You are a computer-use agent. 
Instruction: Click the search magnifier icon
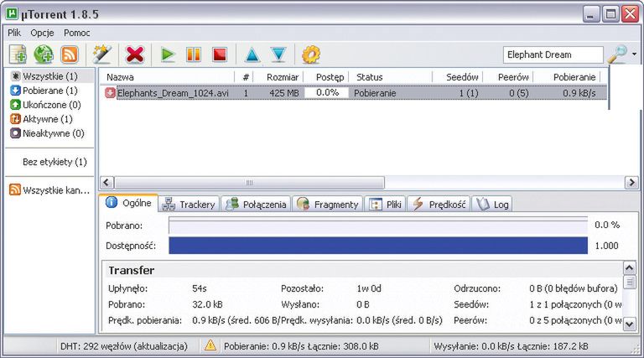617,54
